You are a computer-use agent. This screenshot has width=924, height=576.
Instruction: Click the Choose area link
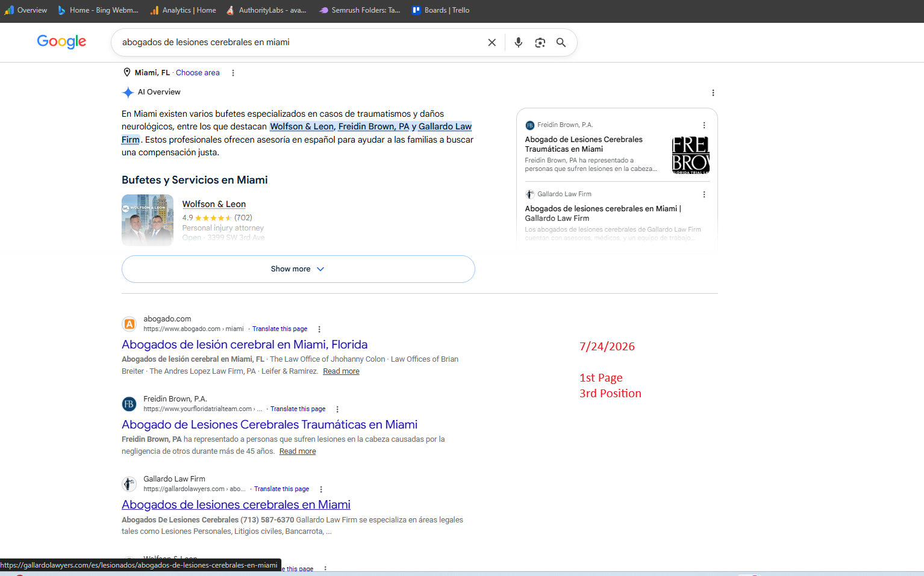coord(198,73)
